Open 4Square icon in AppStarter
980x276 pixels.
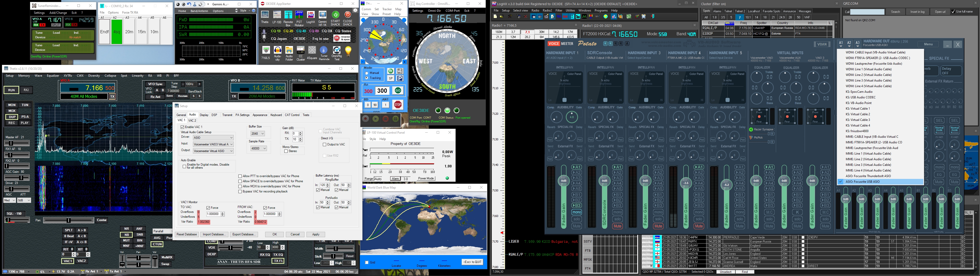(x=312, y=50)
